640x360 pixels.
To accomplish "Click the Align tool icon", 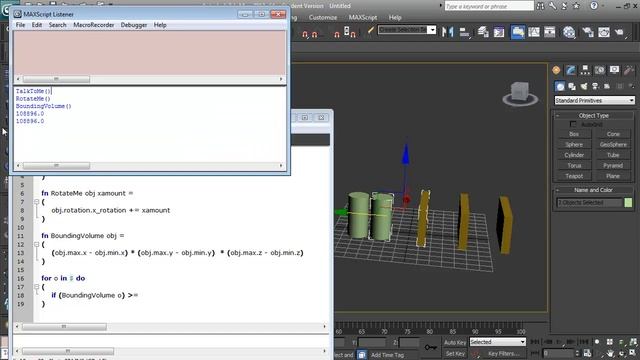I will click(464, 32).
